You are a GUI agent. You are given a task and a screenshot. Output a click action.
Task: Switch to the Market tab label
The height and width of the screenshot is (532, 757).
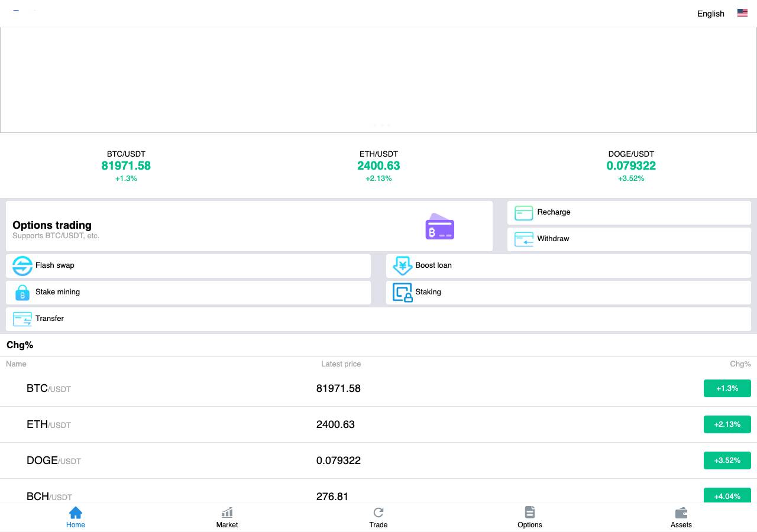(x=227, y=525)
